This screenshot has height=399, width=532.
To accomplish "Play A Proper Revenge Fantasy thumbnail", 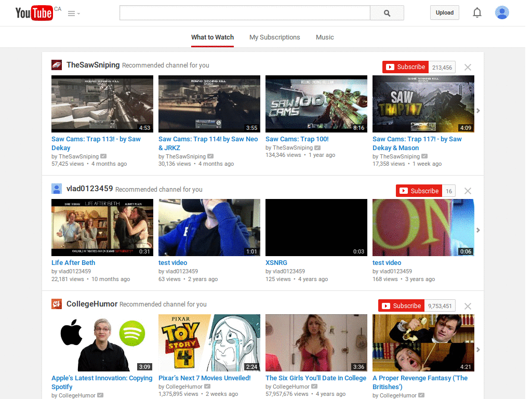I will (423, 343).
